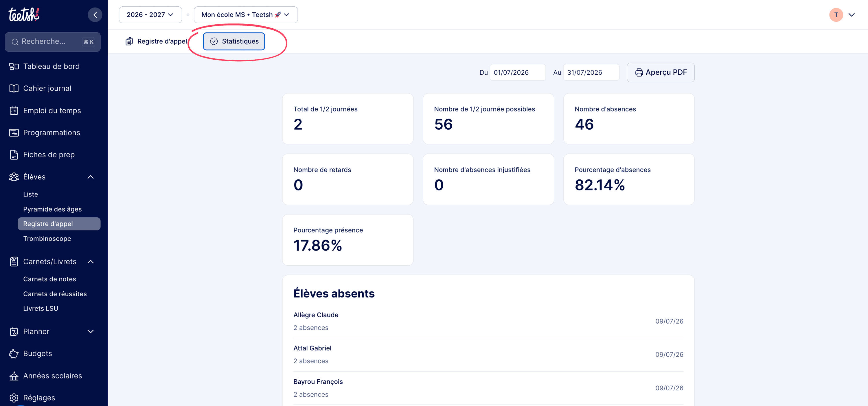Open the Mon école MS class dropdown

click(246, 15)
